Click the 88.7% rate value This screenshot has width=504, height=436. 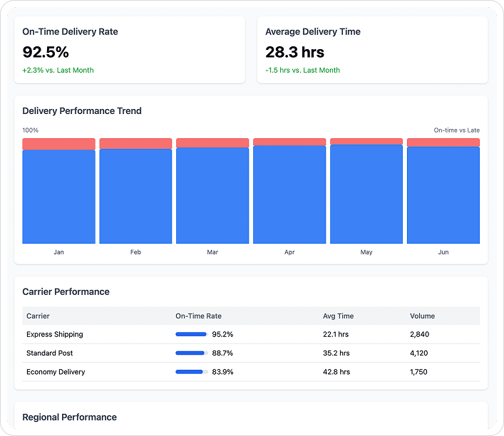tap(222, 353)
